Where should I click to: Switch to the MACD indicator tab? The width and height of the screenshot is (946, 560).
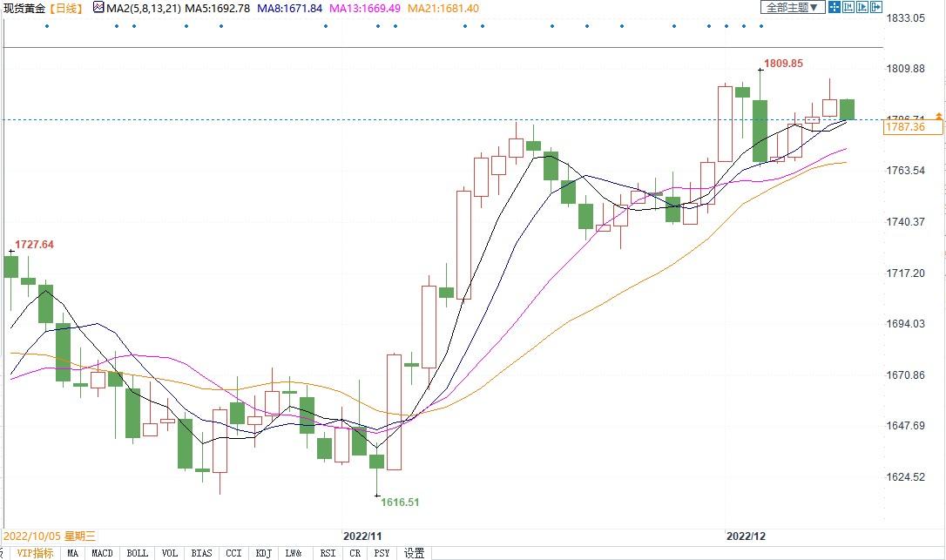[x=103, y=553]
